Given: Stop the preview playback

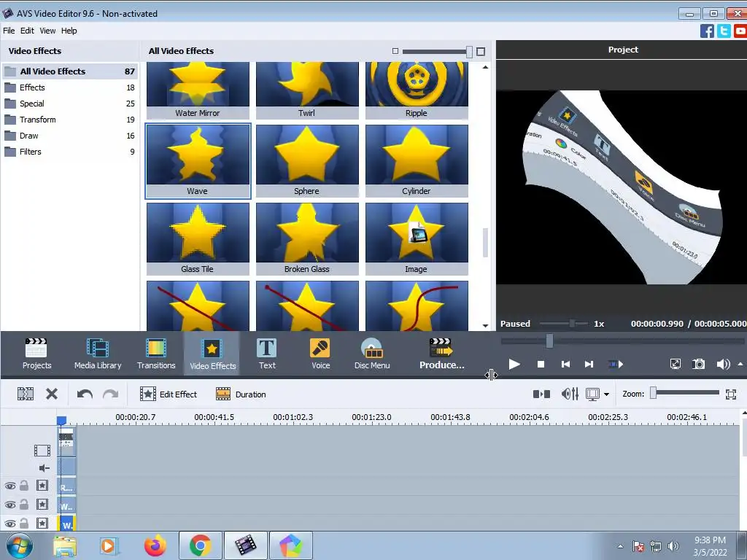Looking at the screenshot, I should click(541, 365).
